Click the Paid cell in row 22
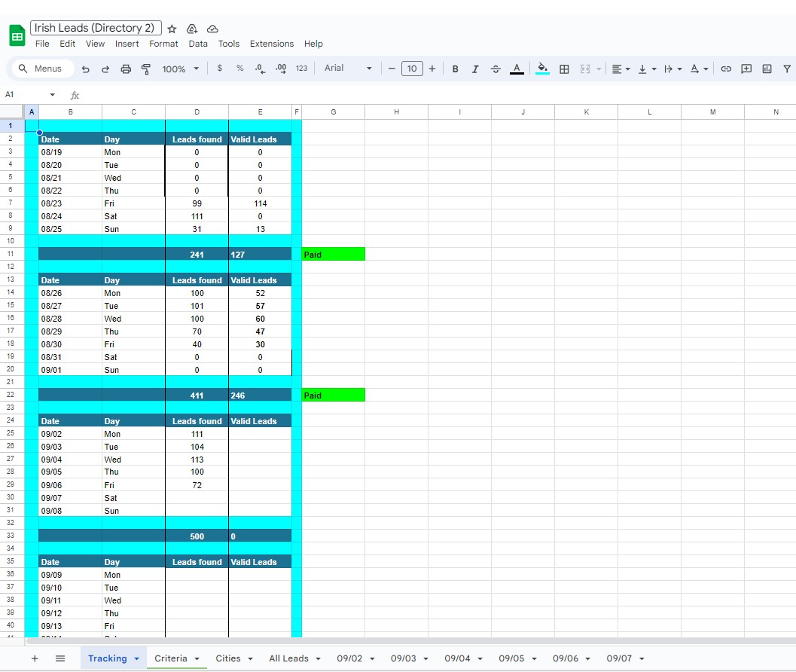Viewport: 796px width, 672px height. click(x=333, y=396)
